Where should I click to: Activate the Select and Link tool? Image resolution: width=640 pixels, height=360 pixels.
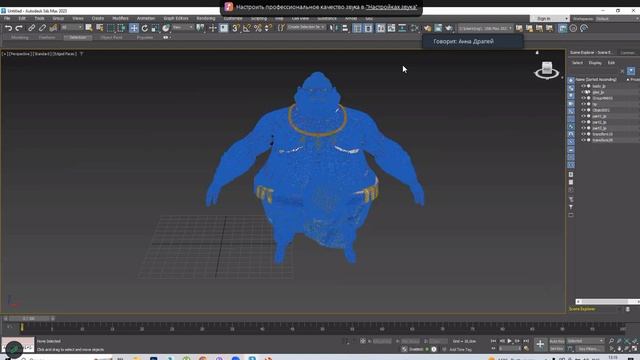(31, 28)
